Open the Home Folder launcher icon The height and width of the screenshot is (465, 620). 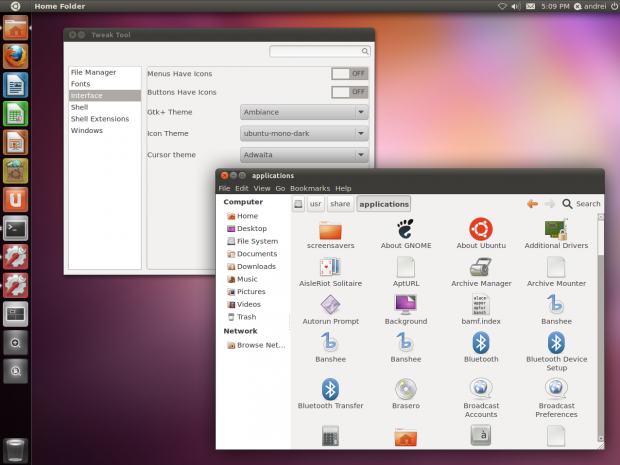(x=15, y=28)
